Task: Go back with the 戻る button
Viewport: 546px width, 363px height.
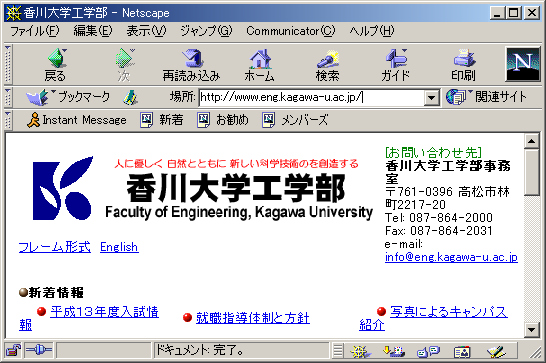Action: 55,65
